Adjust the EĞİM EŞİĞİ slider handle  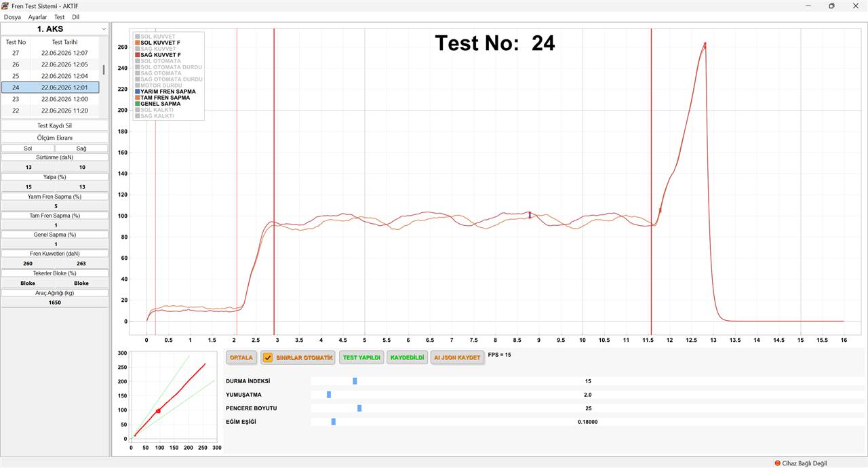click(x=334, y=422)
